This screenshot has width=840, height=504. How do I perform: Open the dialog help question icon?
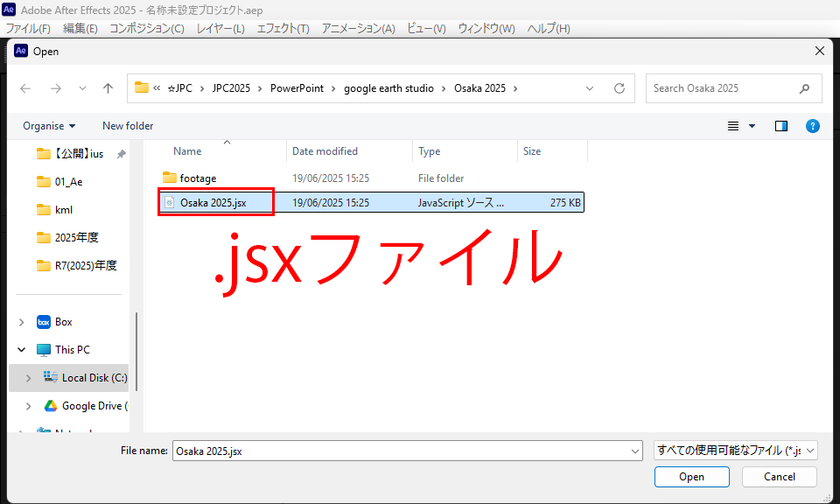[x=812, y=126]
